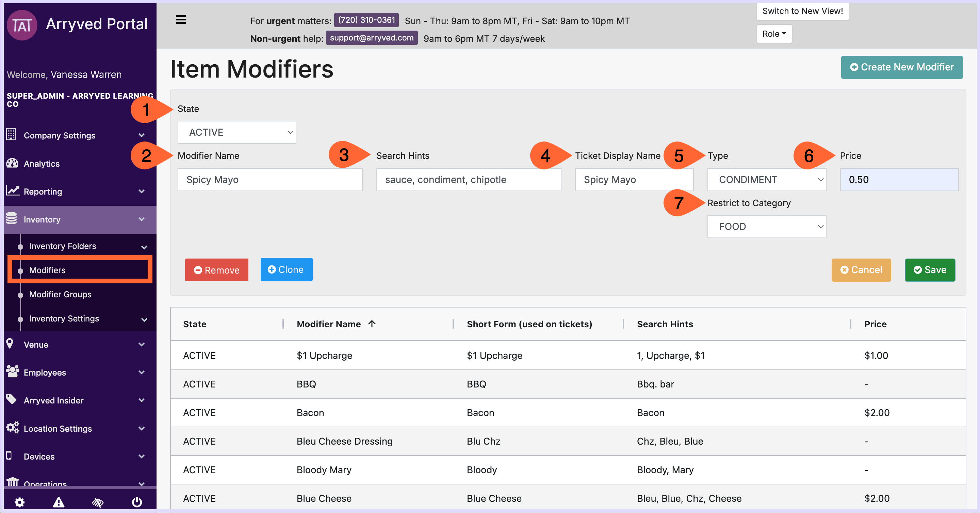
Task: Open Modifier Groups in sidebar
Action: pos(60,294)
